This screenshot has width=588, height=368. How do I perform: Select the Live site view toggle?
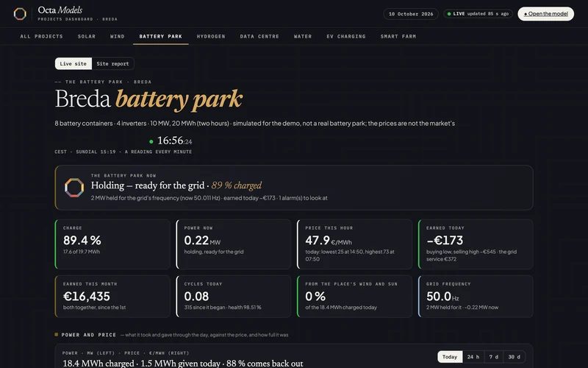click(x=73, y=63)
